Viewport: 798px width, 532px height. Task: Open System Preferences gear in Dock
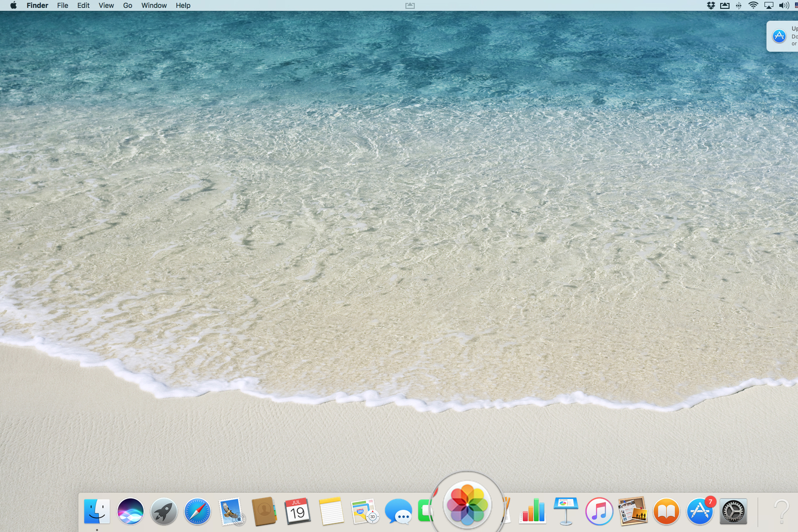(733, 511)
